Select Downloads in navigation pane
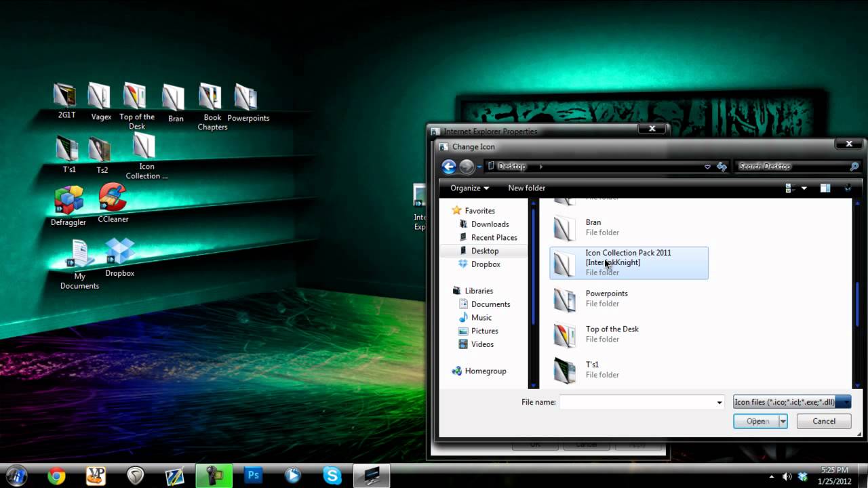The width and height of the screenshot is (868, 488). (x=490, y=224)
